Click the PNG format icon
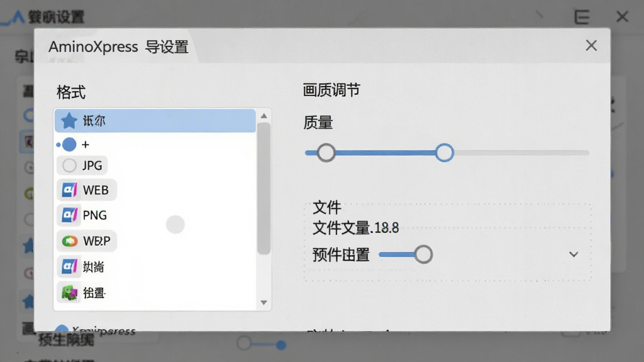The height and width of the screenshot is (362, 644). coord(69,215)
